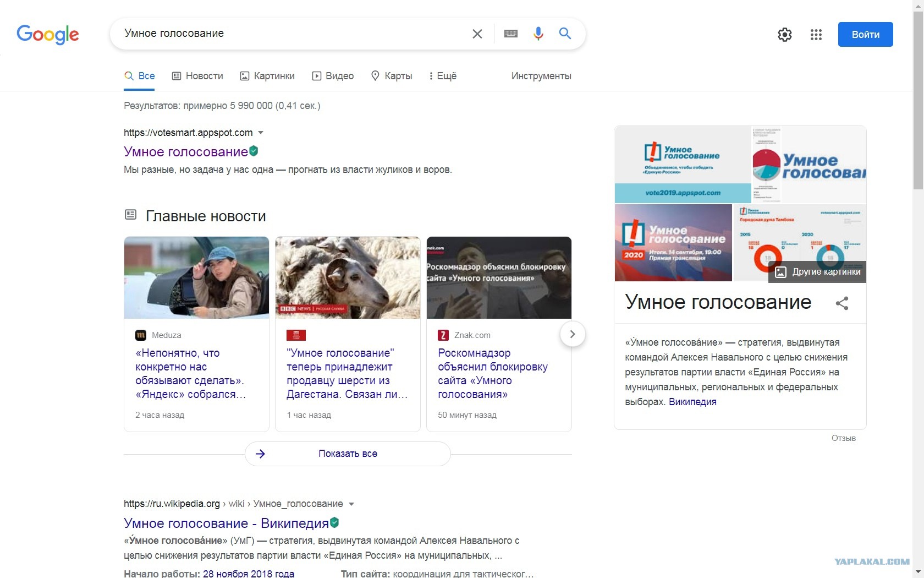924x578 pixels.
Task: Click the '50 минут назад' timestamp
Action: (x=467, y=415)
